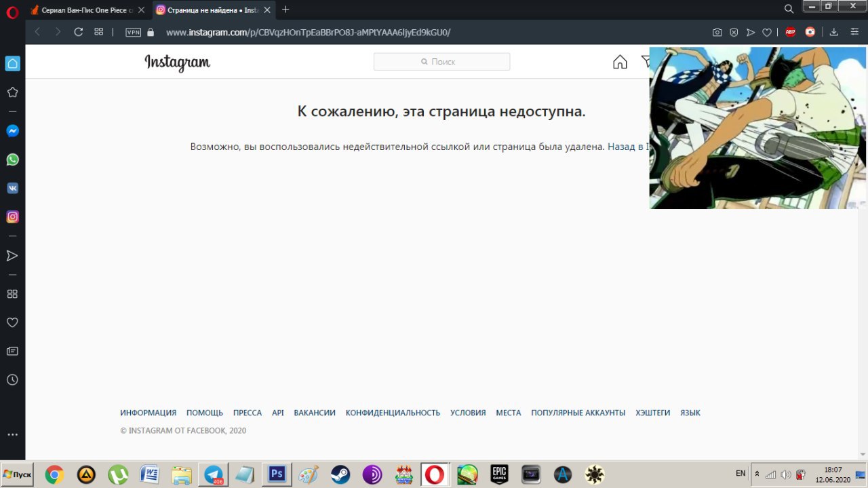868x488 pixels.
Task: Open the red camera extension icon
Action: click(x=810, y=32)
